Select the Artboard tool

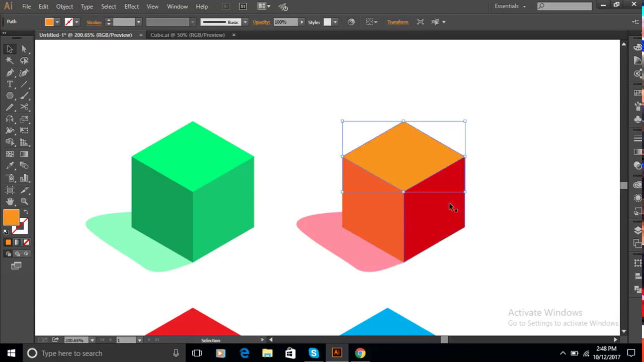[x=10, y=190]
